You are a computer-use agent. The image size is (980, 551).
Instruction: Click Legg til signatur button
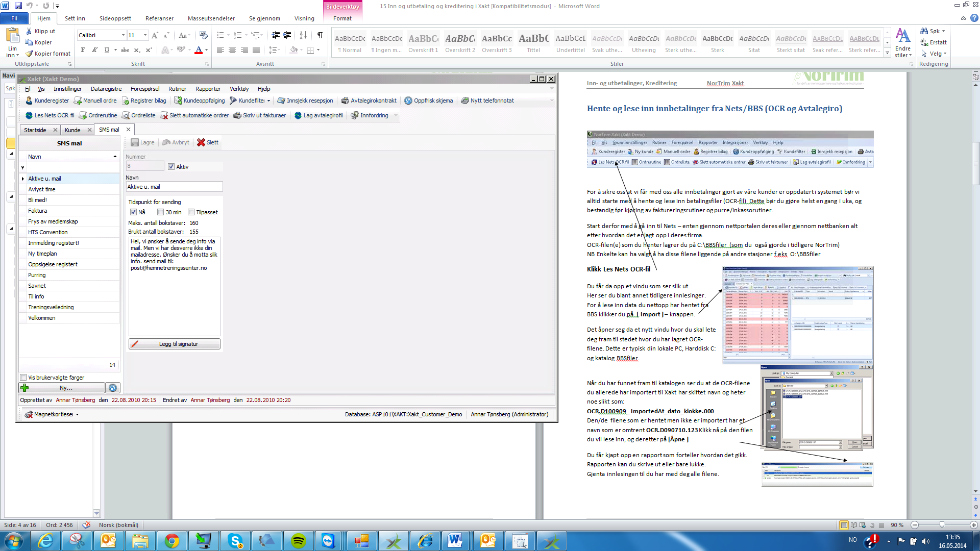175,344
